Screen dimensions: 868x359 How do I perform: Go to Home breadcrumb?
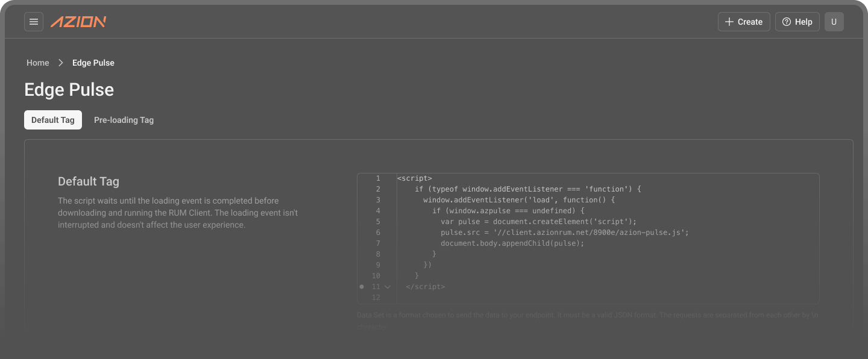pyautogui.click(x=38, y=63)
